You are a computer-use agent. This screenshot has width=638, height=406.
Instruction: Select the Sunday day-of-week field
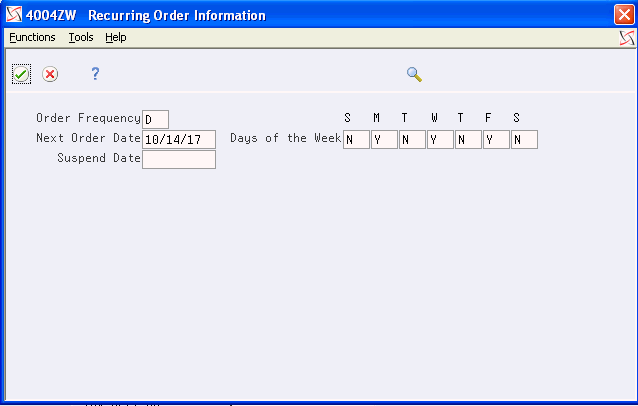[x=356, y=140]
